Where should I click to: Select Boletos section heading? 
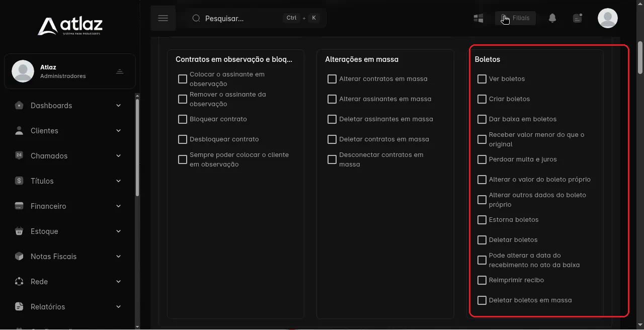point(488,59)
